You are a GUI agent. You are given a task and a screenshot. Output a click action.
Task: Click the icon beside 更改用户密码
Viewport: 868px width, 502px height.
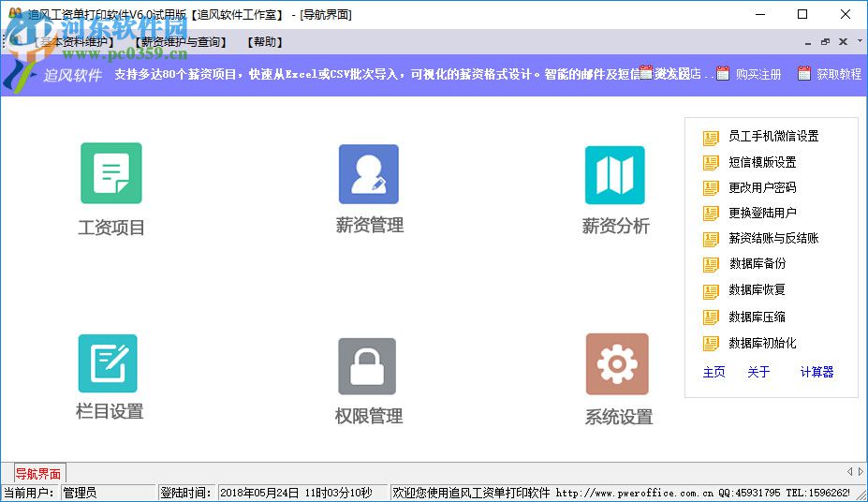pyautogui.click(x=711, y=188)
